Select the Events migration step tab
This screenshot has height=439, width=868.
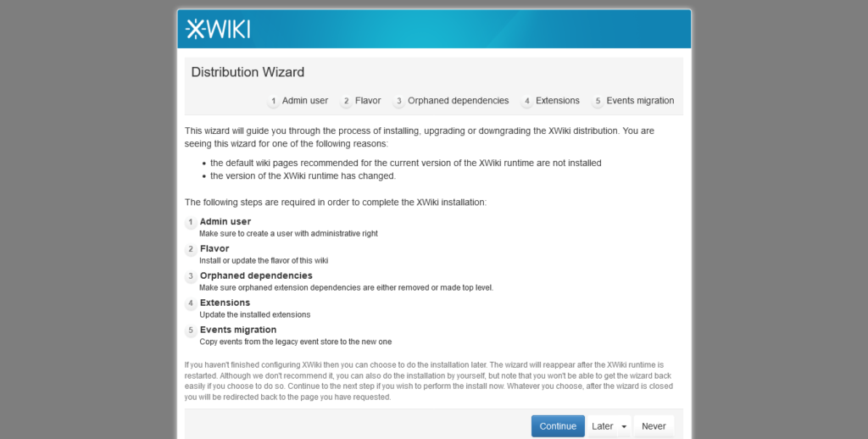[640, 101]
